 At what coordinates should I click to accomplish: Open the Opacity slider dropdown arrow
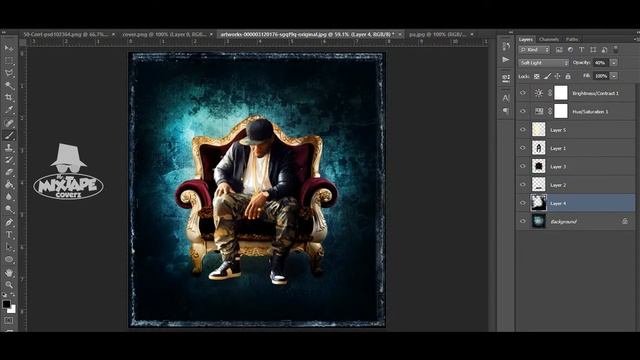click(x=613, y=63)
